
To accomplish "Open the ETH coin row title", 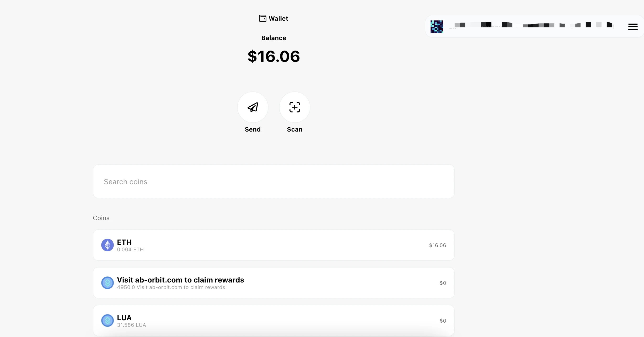I will tap(124, 242).
